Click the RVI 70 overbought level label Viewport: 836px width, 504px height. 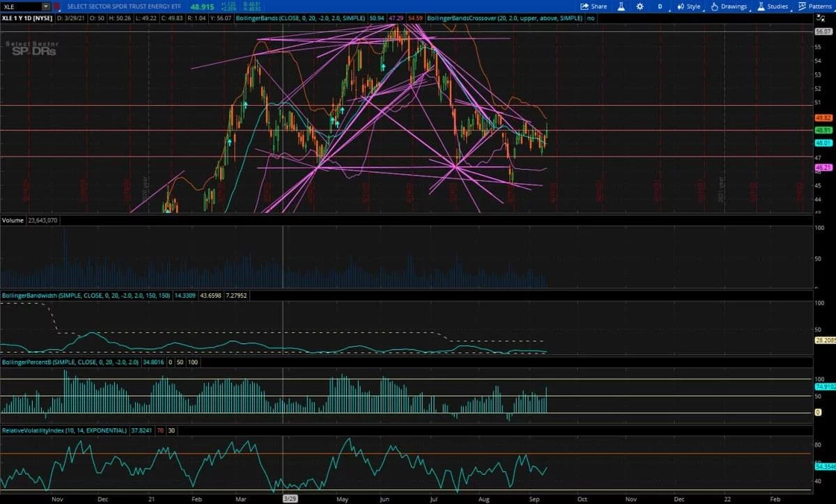161,430
